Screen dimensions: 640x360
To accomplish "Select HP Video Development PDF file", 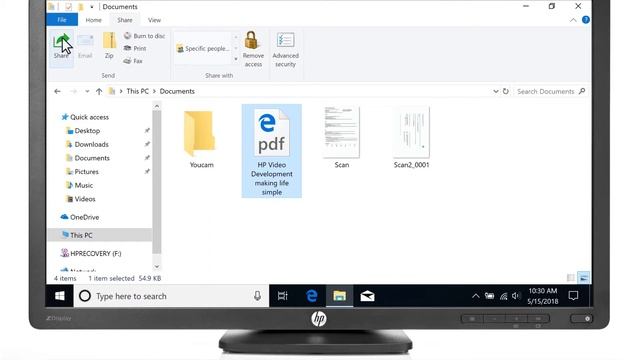I will (x=271, y=151).
